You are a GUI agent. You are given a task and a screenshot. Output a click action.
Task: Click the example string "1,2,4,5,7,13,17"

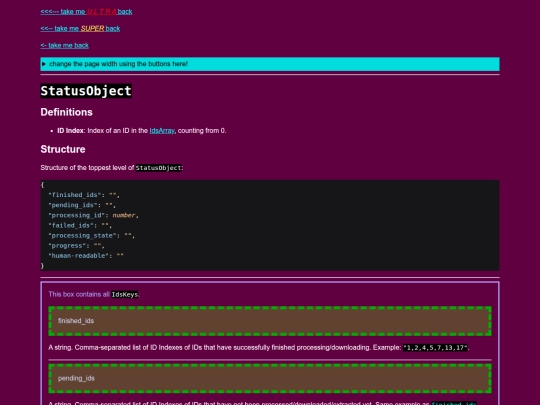(435, 348)
